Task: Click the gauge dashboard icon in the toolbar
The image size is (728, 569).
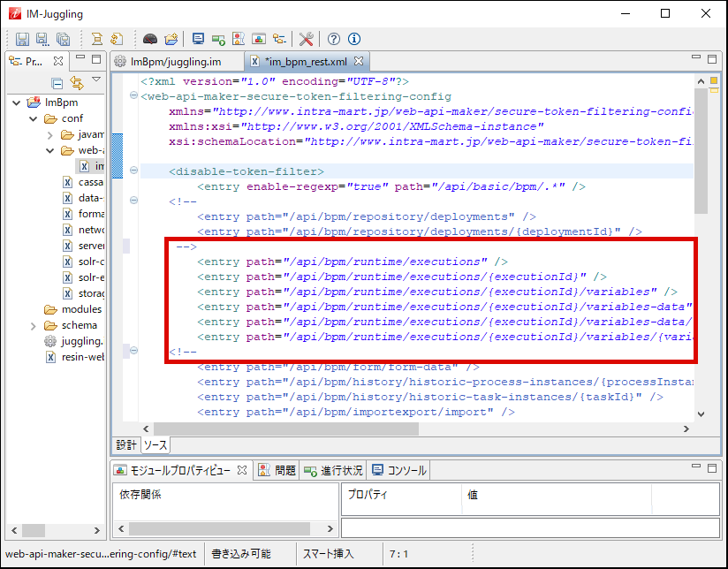Action: [x=149, y=39]
